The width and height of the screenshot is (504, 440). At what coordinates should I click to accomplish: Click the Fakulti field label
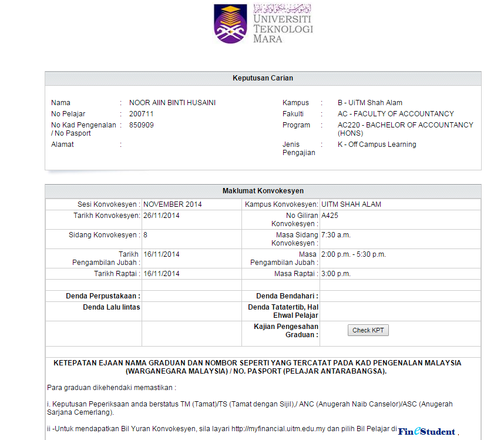click(293, 114)
